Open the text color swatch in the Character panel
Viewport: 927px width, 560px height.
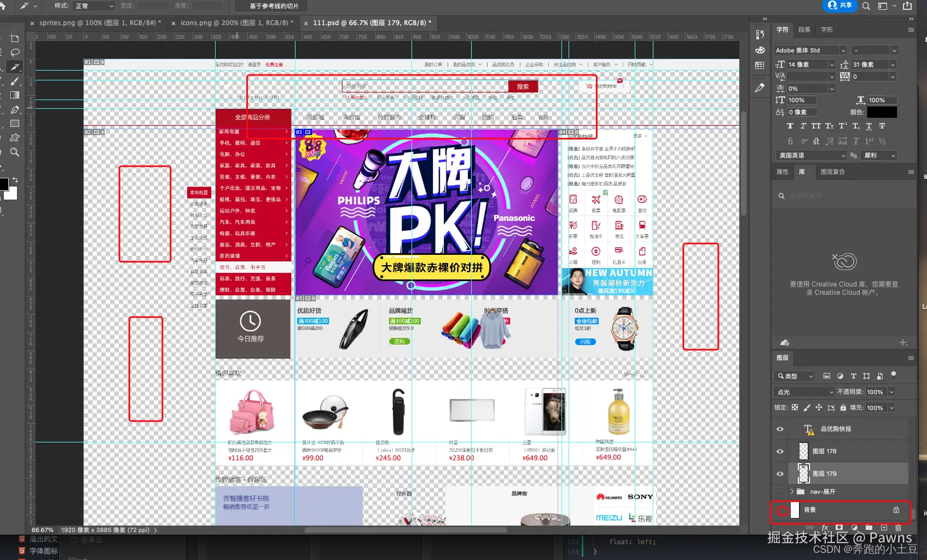pos(883,112)
